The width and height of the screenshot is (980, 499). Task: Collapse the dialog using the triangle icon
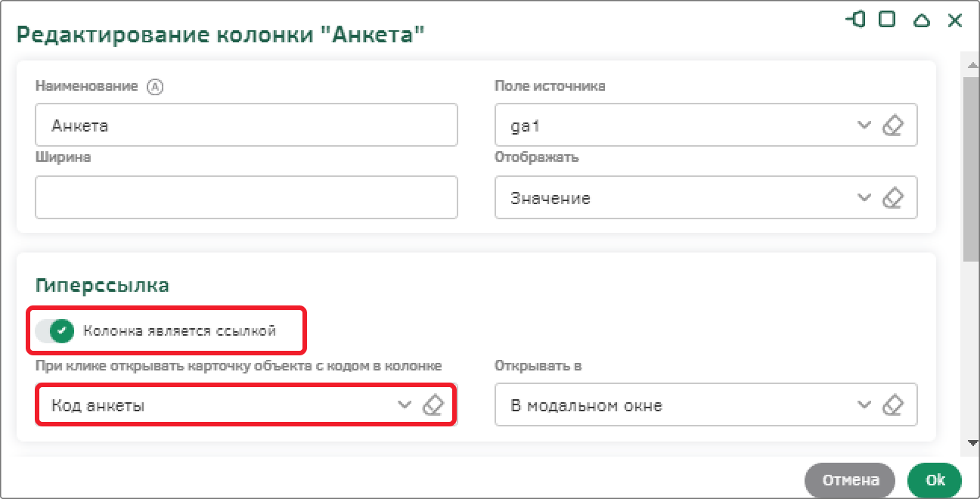[x=921, y=20]
